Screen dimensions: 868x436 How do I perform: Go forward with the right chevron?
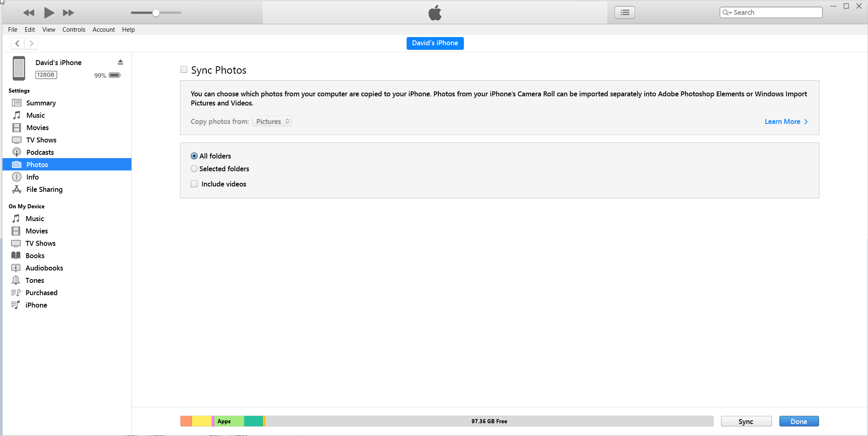pyautogui.click(x=31, y=43)
